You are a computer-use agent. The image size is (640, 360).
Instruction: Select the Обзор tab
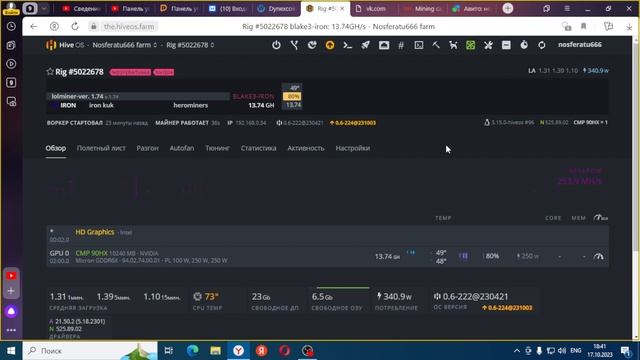(56, 148)
